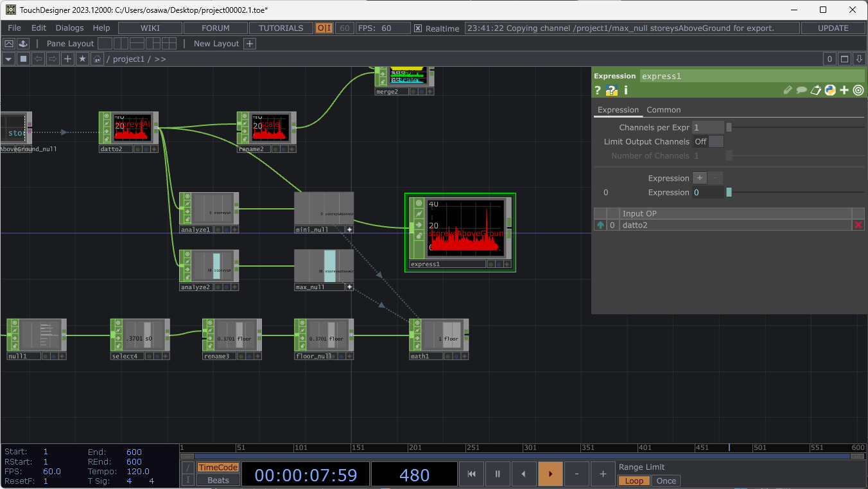Click the square pane type icon

[23, 59]
